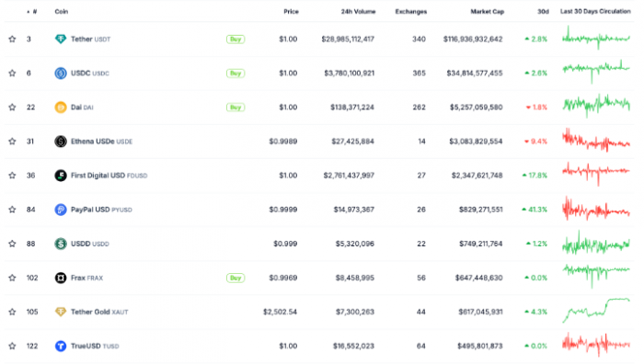Toggle favorite star for Tether

(12, 39)
